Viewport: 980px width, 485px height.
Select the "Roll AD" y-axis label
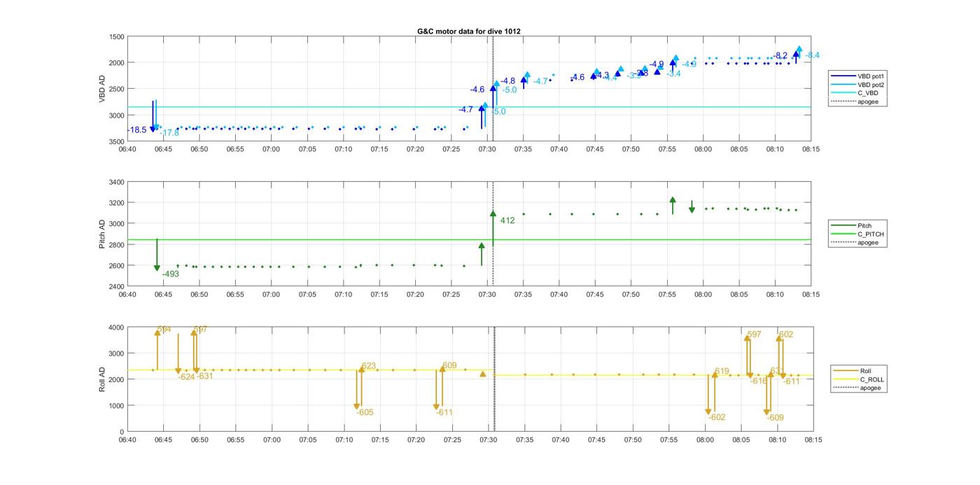pos(102,379)
